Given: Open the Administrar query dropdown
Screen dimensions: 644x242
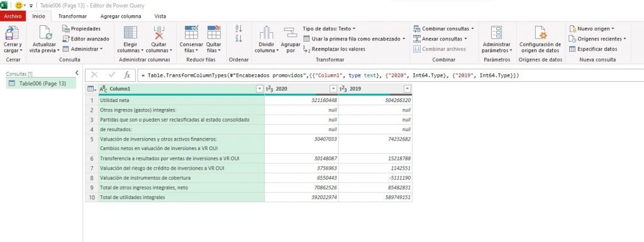Looking at the screenshot, I should click(82, 49).
